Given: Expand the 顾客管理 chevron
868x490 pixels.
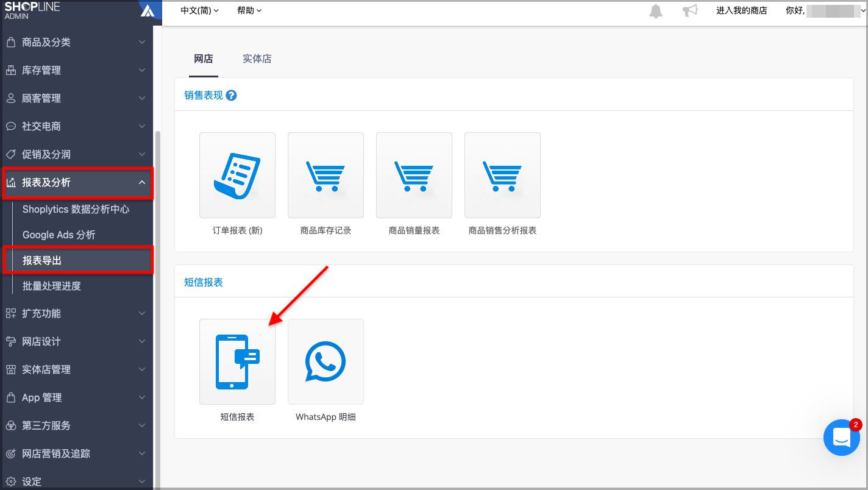Looking at the screenshot, I should (142, 98).
